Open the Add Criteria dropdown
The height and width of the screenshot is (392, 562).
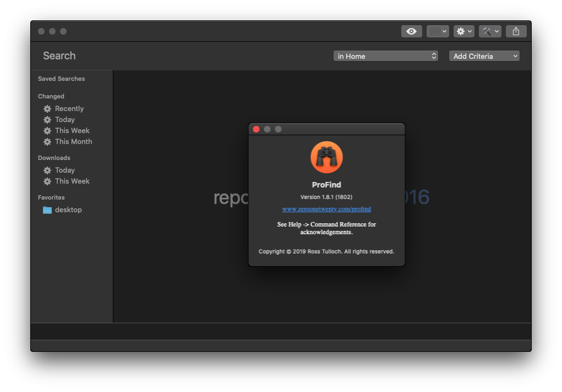click(484, 56)
